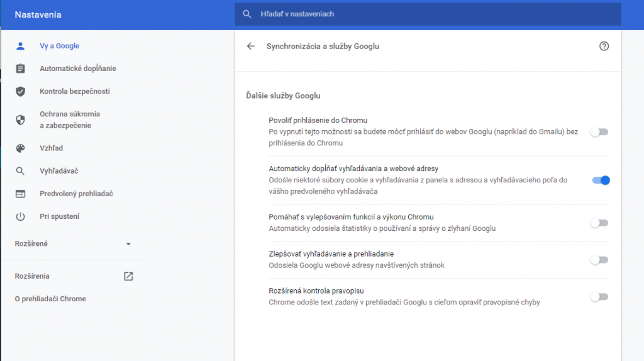Screen dimensions: 644x361
Task: Click the palette icon for Vzhľad
Action: 20,148
